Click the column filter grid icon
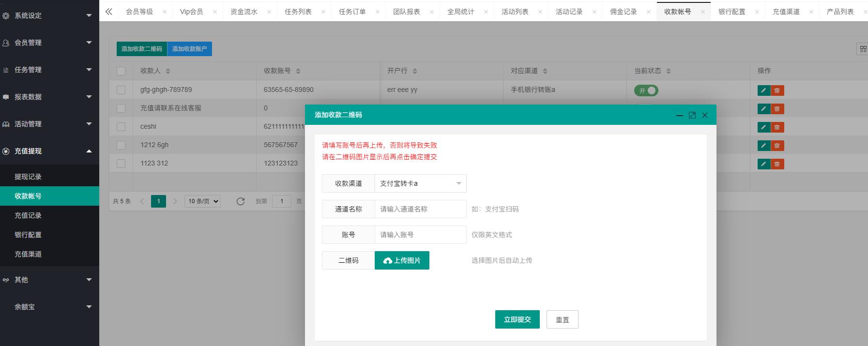The height and width of the screenshot is (346, 868). (863, 49)
